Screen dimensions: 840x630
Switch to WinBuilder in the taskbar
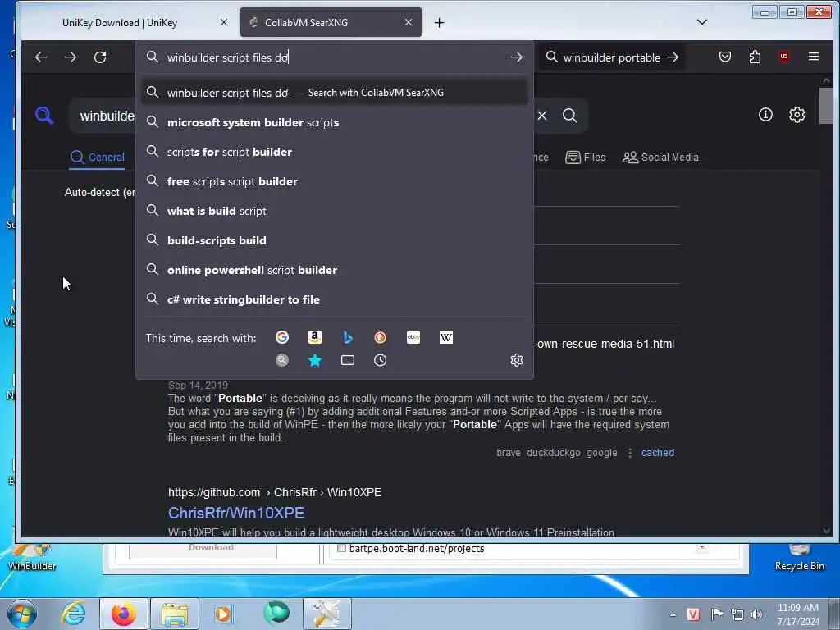(x=327, y=614)
